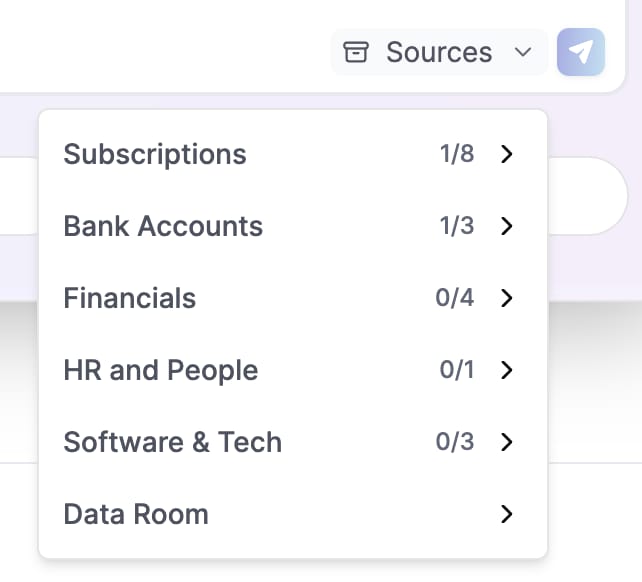
Task: Click the archive box icon beside Sources
Action: [355, 52]
